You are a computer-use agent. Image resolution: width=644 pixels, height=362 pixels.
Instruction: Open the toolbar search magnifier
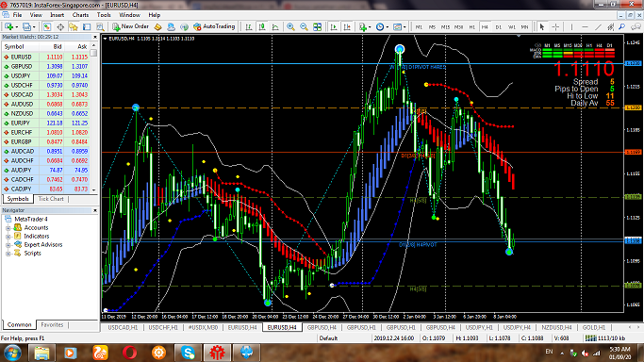coord(622,26)
